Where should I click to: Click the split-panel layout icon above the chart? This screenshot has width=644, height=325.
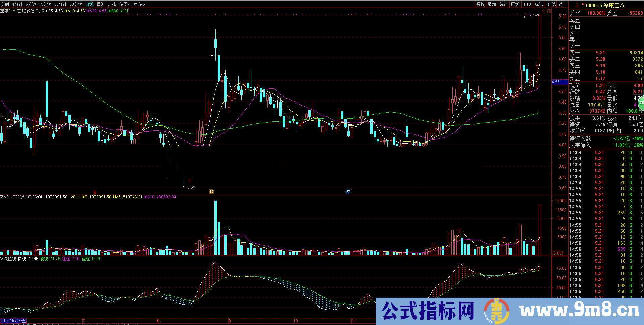549,11
